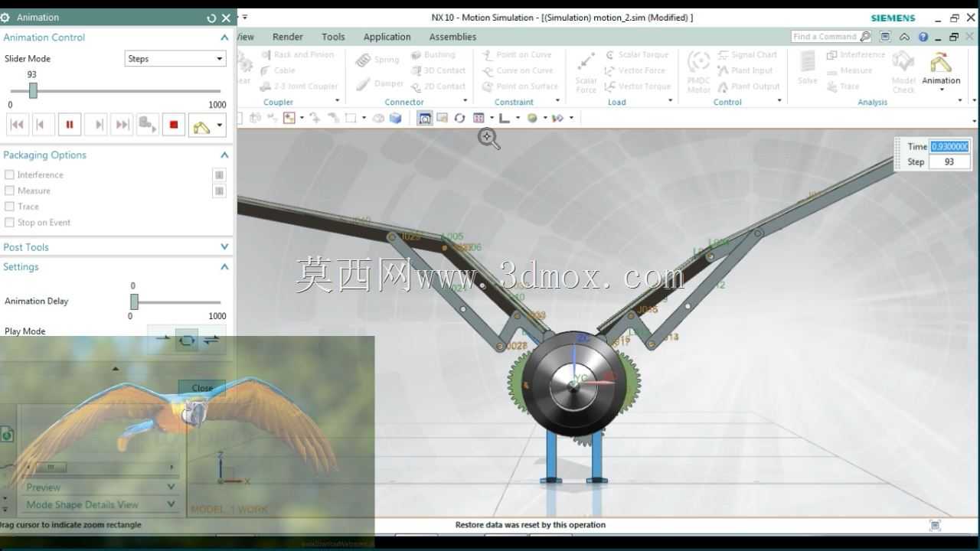
Task: Select Loop play mode
Action: [x=187, y=339]
